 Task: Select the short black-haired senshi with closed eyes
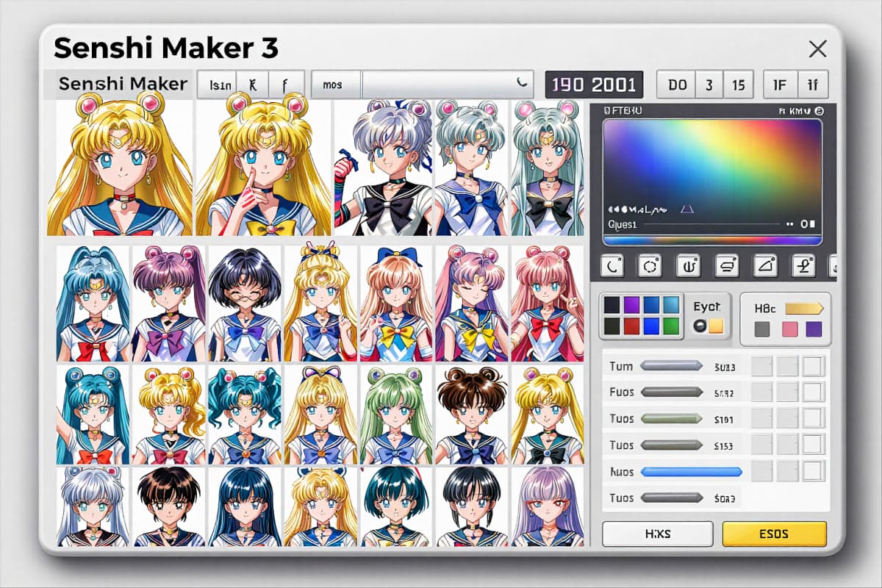245,304
